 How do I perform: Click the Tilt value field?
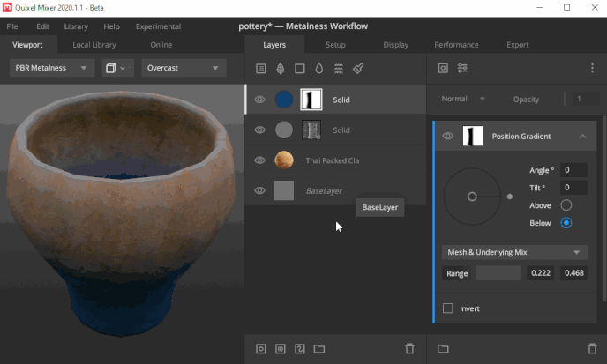click(x=573, y=188)
